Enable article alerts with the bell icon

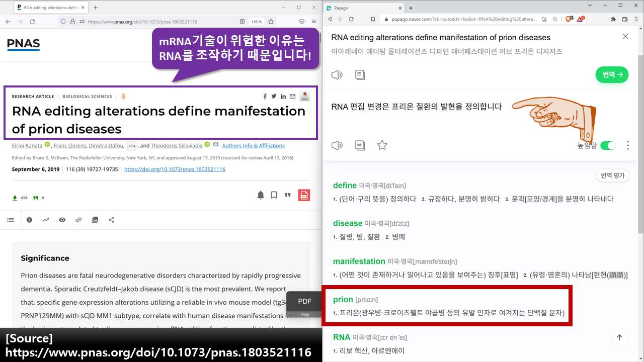click(261, 195)
